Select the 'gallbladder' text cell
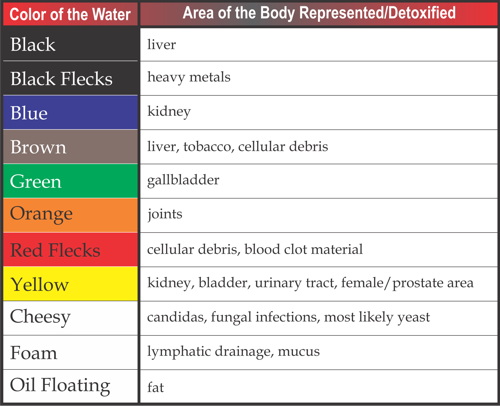This screenshot has width=500, height=406. click(319, 181)
